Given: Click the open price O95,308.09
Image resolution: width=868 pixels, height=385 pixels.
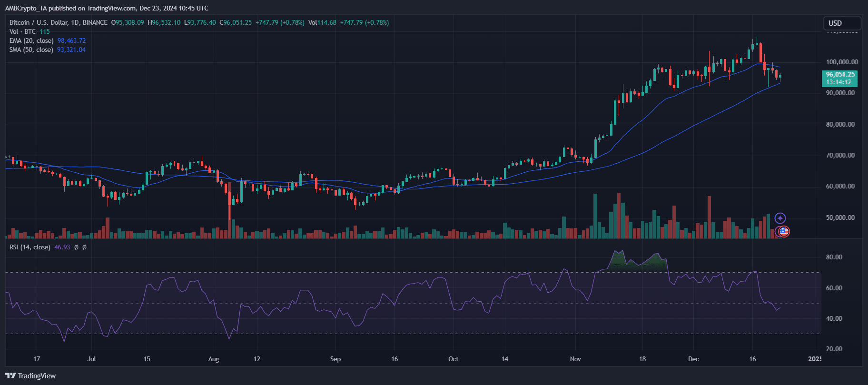Looking at the screenshot, I should tap(128, 22).
